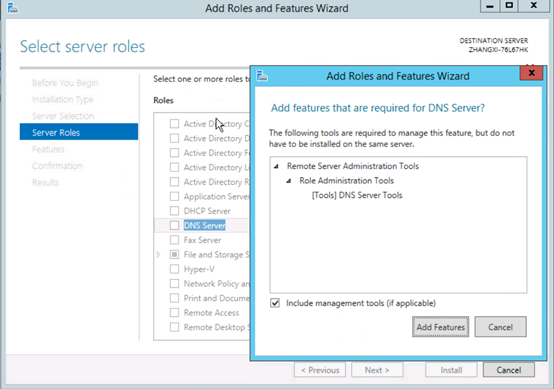This screenshot has height=389, width=554.
Task: Minimize the main wizard window
Action: [x=490, y=6]
